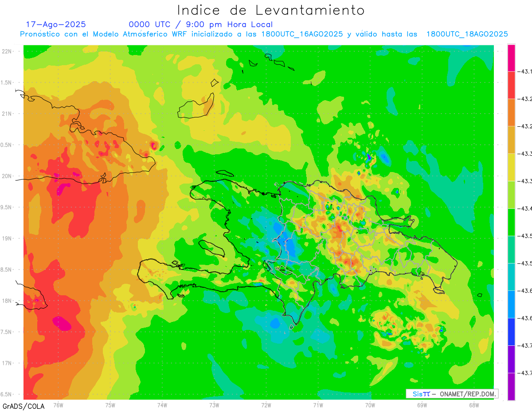Click the date label '17-Ago-2025'
The width and height of the screenshot is (532, 411).
coord(56,24)
